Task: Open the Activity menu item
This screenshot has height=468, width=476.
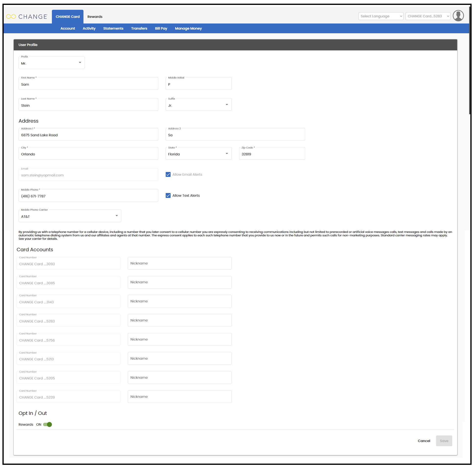Action: 89,29
